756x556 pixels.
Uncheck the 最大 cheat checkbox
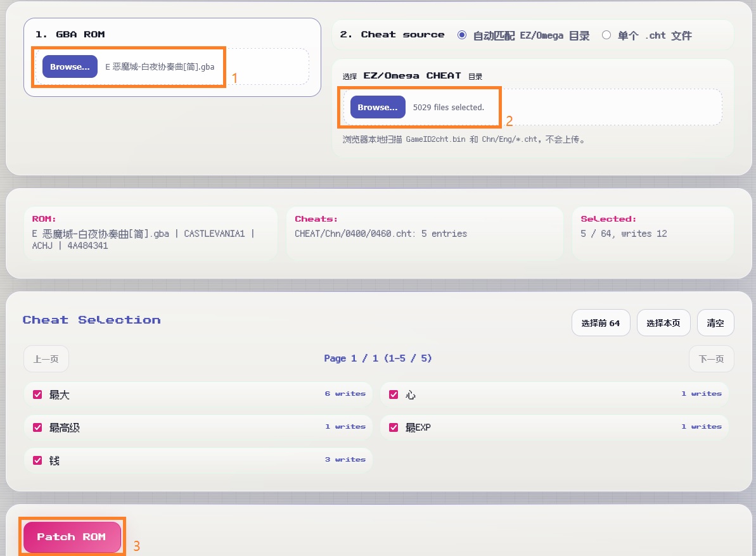[37, 395]
